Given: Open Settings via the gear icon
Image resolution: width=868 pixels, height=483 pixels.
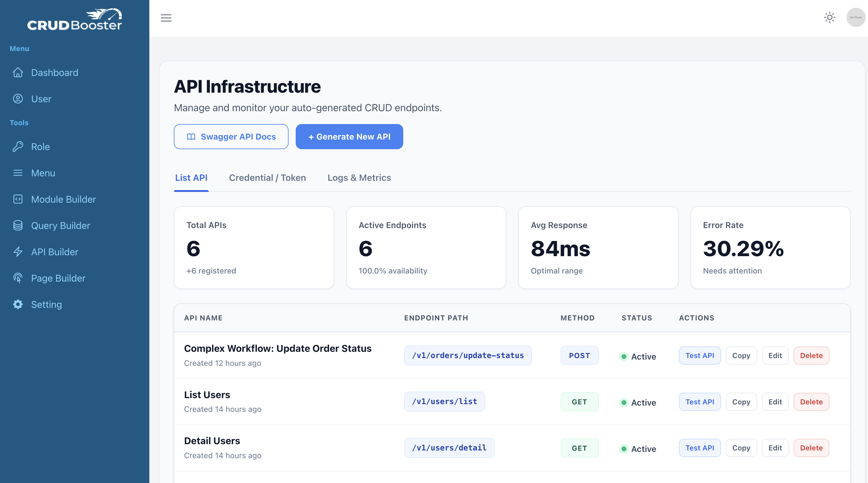Looking at the screenshot, I should tap(18, 304).
